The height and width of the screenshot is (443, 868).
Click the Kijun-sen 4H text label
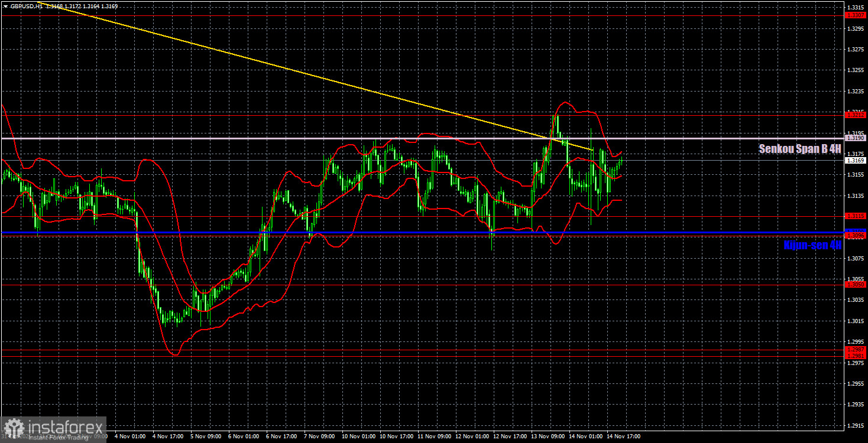809,246
